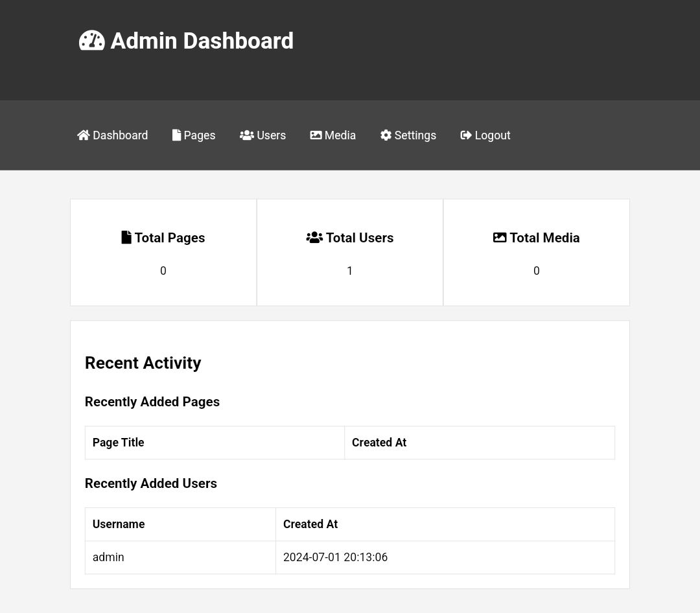Image resolution: width=700 pixels, height=613 pixels.
Task: Log out using the Logout link
Action: (x=493, y=135)
